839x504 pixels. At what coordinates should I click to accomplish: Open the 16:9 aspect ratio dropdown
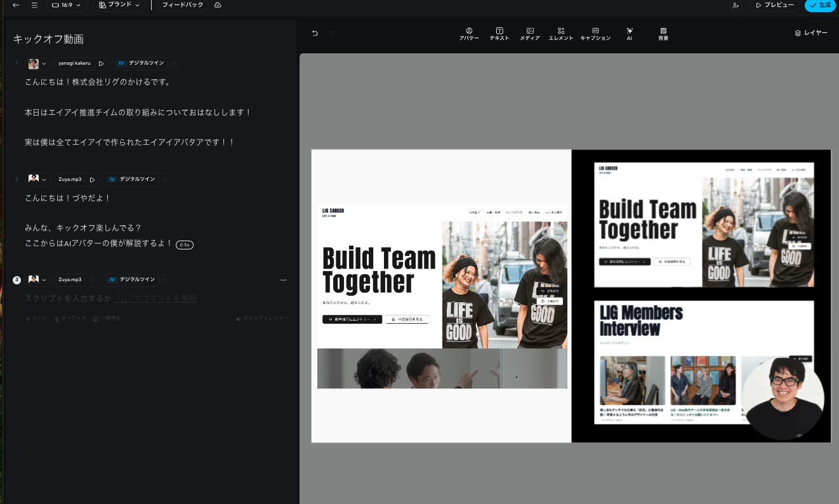pos(66,5)
